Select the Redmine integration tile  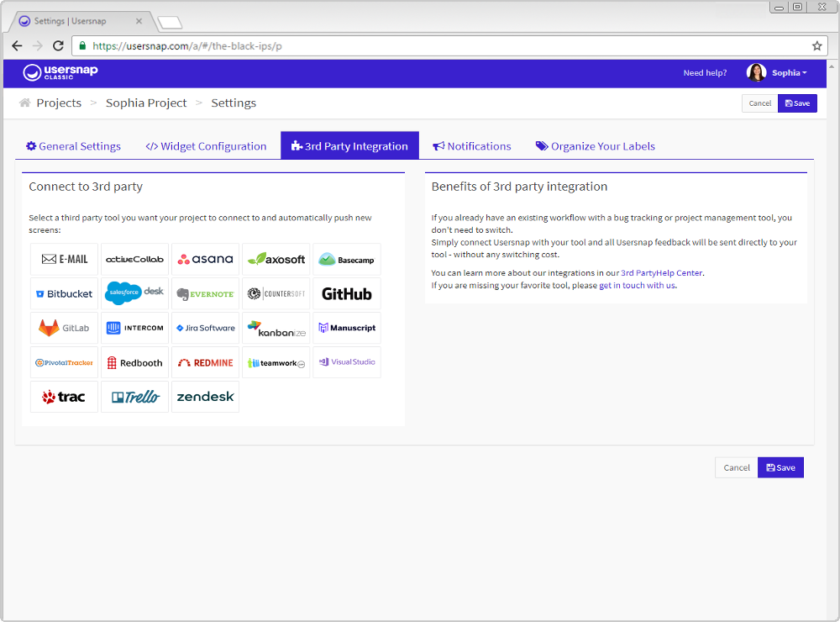pyautogui.click(x=206, y=362)
